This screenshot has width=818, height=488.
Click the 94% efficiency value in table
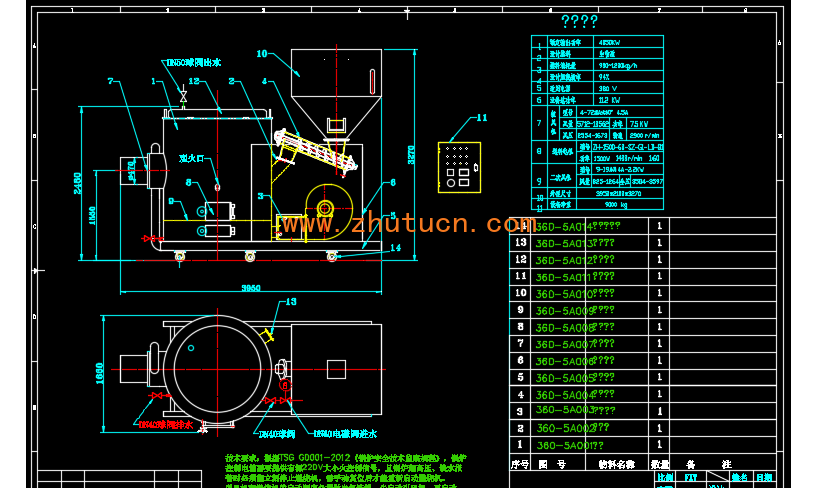pyautogui.click(x=604, y=76)
